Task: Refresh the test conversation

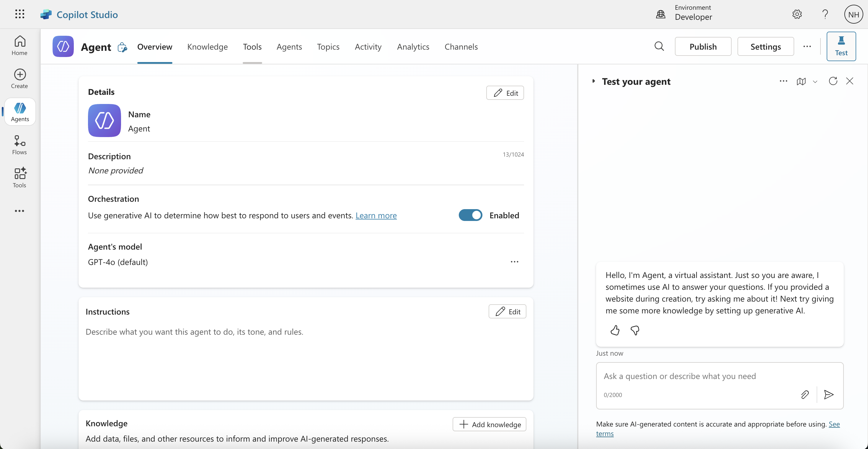Action: click(x=833, y=81)
